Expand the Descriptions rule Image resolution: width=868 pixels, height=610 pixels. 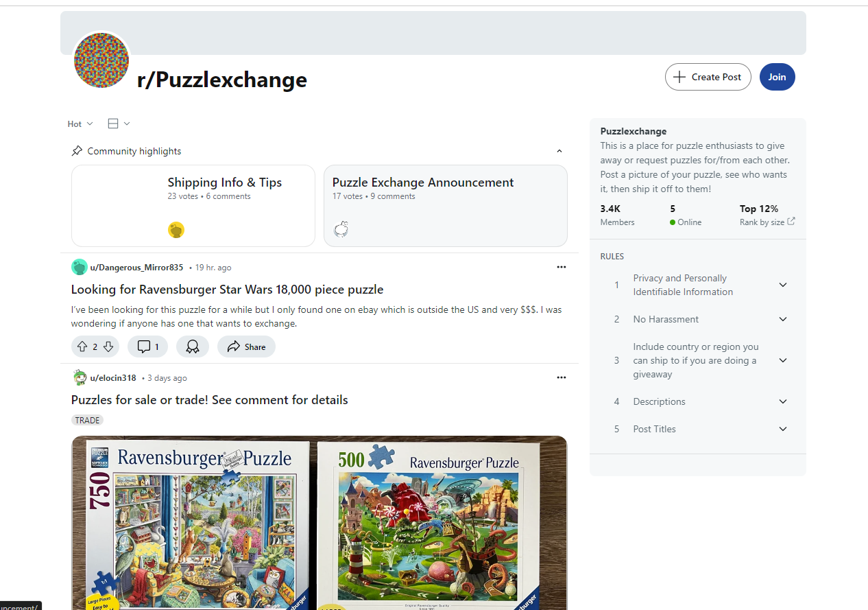[x=783, y=401]
